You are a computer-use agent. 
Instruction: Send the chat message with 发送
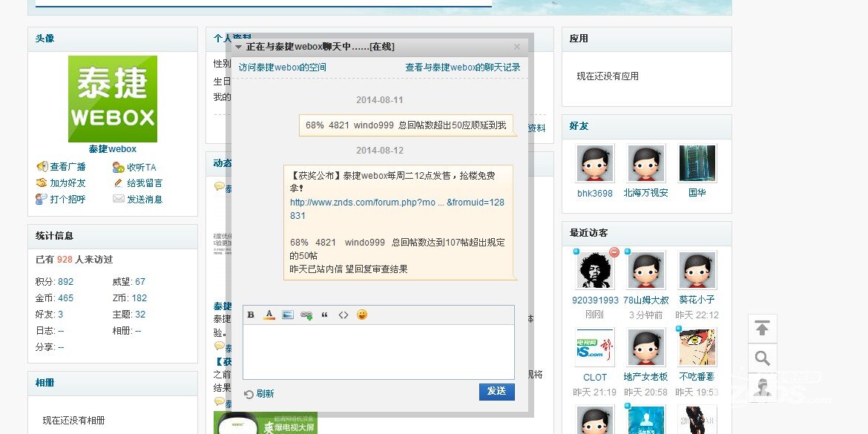point(496,392)
